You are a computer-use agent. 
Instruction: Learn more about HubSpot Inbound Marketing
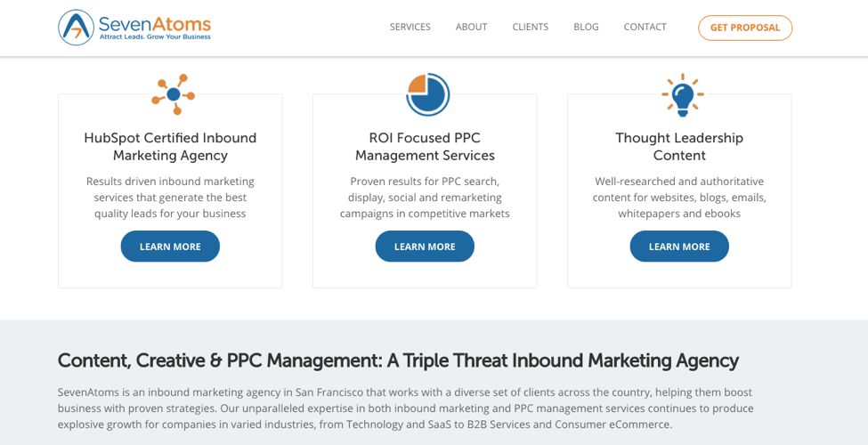[x=170, y=247]
